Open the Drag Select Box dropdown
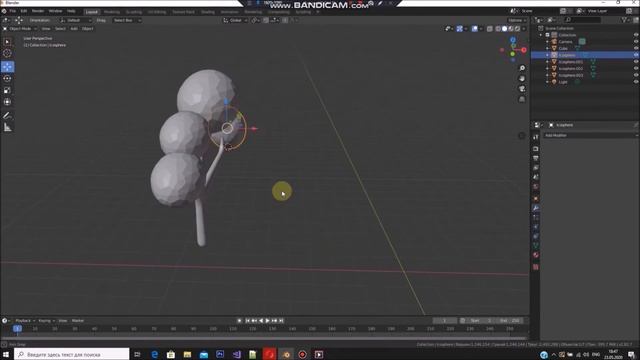640x360 pixels. point(127,20)
